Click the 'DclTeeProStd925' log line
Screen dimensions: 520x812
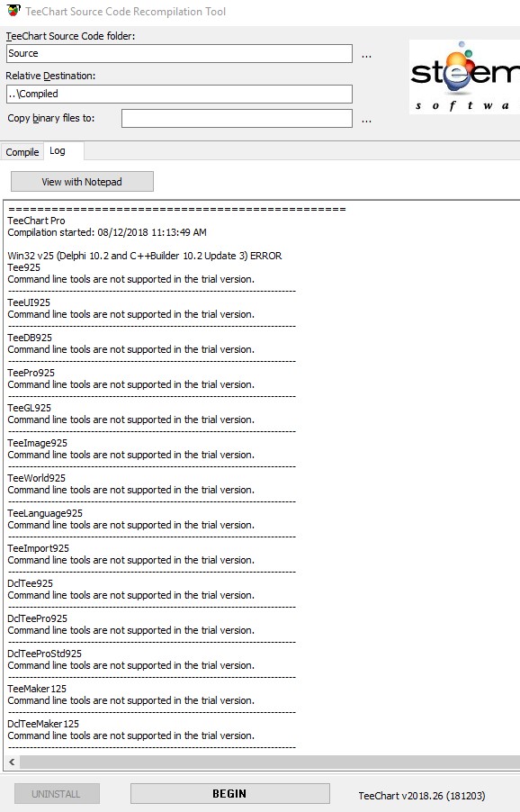44,654
